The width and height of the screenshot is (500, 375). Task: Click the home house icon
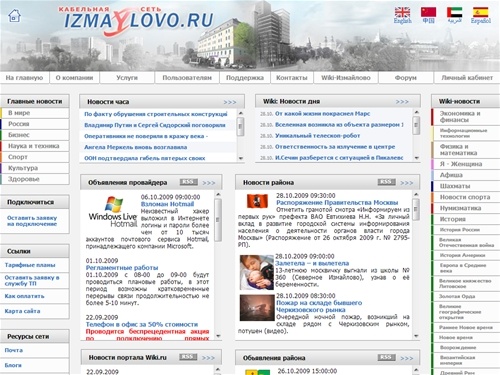click(14, 15)
